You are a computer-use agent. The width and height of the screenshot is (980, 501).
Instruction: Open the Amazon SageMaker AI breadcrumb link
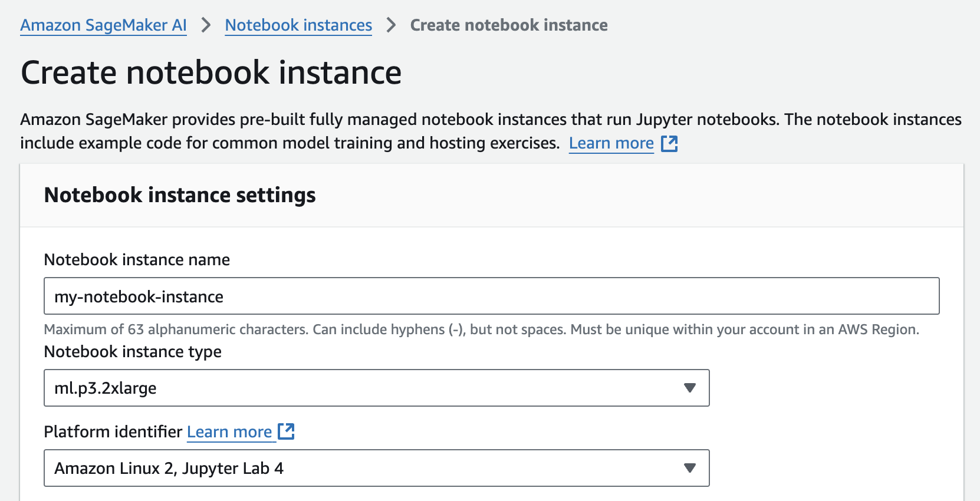[103, 25]
